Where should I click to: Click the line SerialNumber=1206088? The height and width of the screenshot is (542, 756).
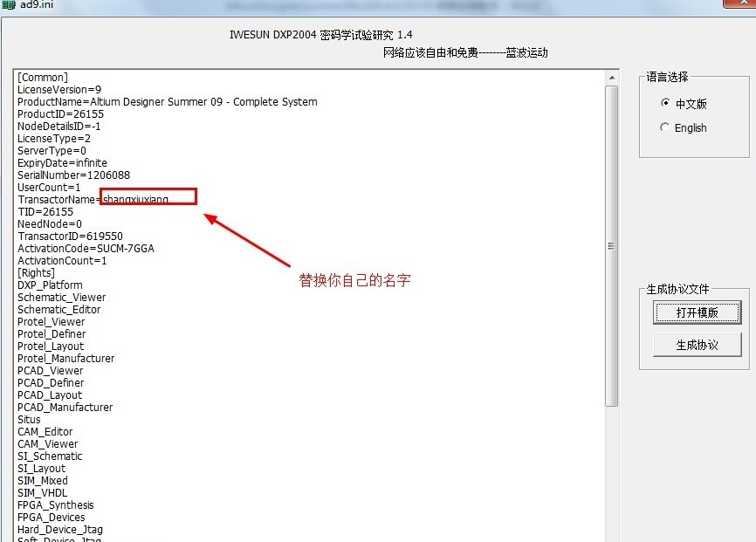[74, 175]
